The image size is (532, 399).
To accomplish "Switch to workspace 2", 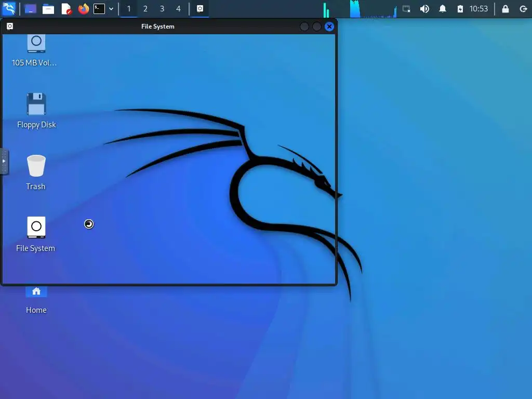I will [145, 9].
